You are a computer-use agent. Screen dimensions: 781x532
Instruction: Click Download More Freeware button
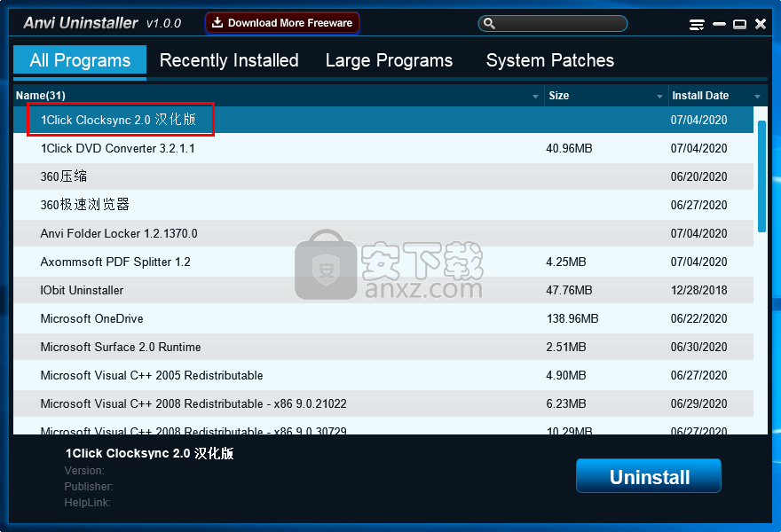coord(282,23)
